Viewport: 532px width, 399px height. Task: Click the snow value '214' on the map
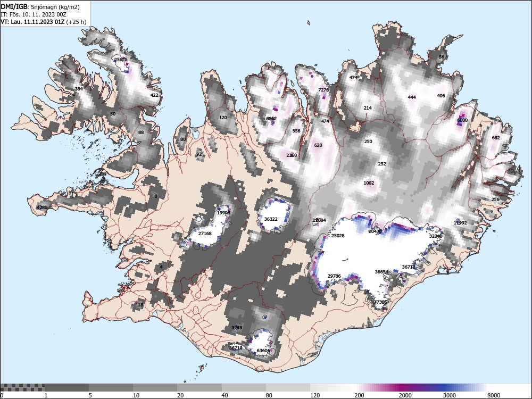click(x=368, y=108)
